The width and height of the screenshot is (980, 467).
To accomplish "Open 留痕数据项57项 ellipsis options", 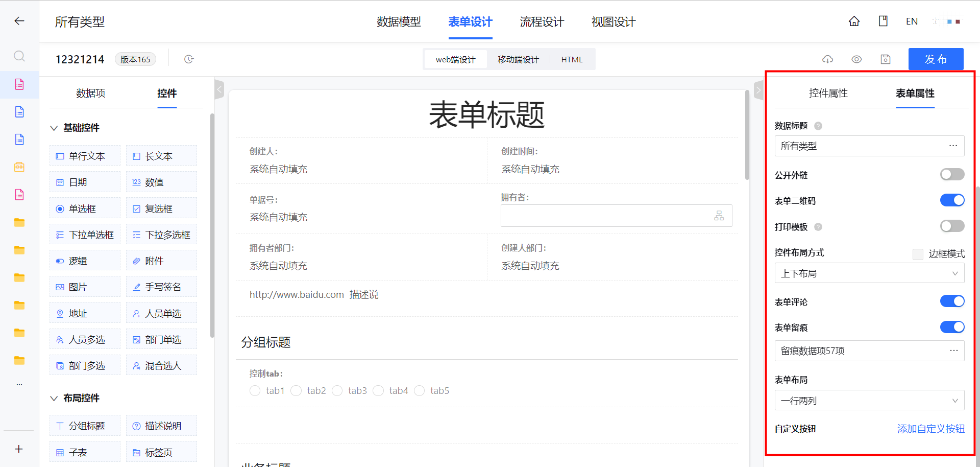I will (x=953, y=351).
